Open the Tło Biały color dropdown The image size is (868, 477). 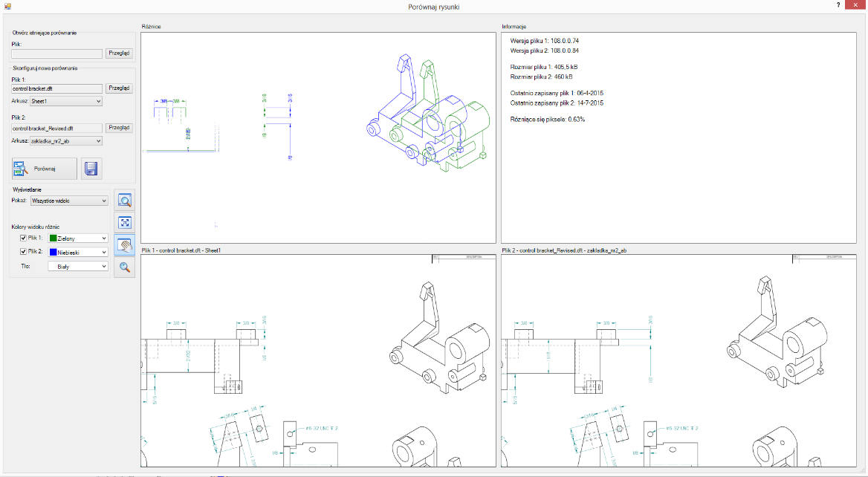pos(78,267)
